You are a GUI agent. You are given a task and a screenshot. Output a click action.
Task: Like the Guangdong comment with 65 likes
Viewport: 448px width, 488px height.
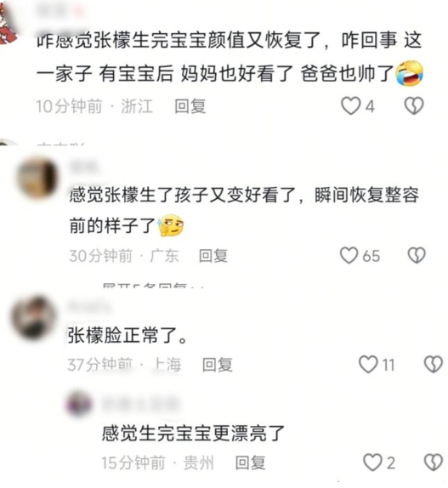[349, 256]
